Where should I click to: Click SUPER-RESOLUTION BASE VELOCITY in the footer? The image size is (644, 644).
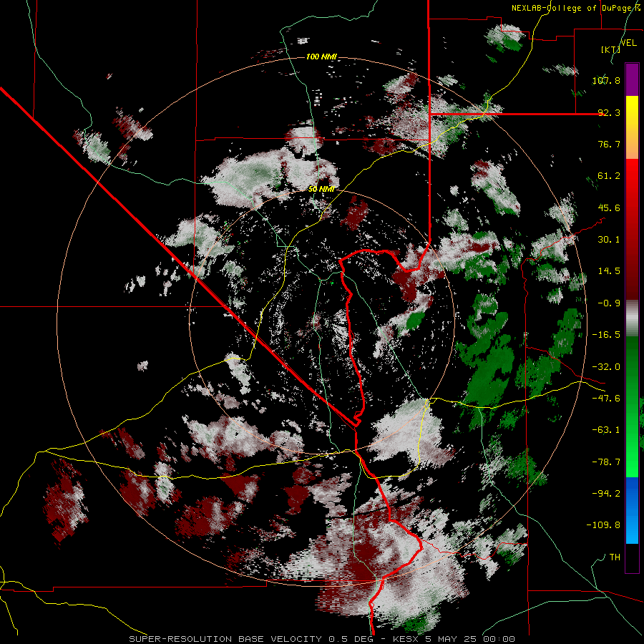[225, 639]
